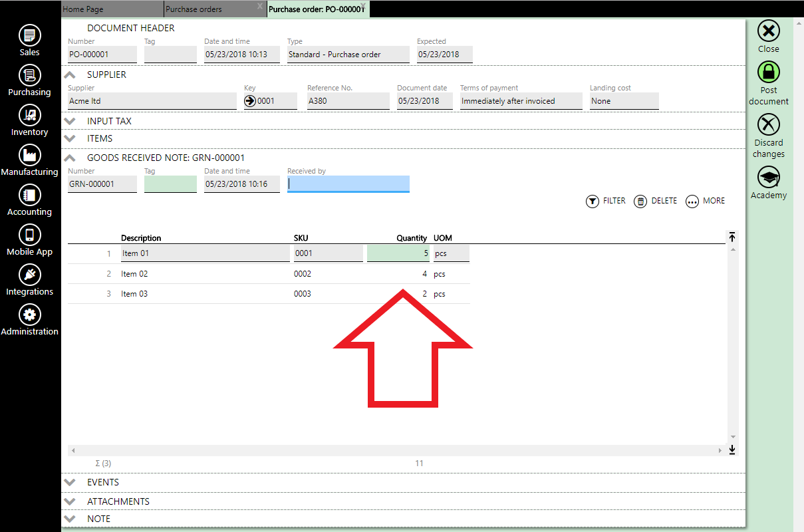Click Discard changes icon
Screen dimensions: 804x532
coord(769,124)
